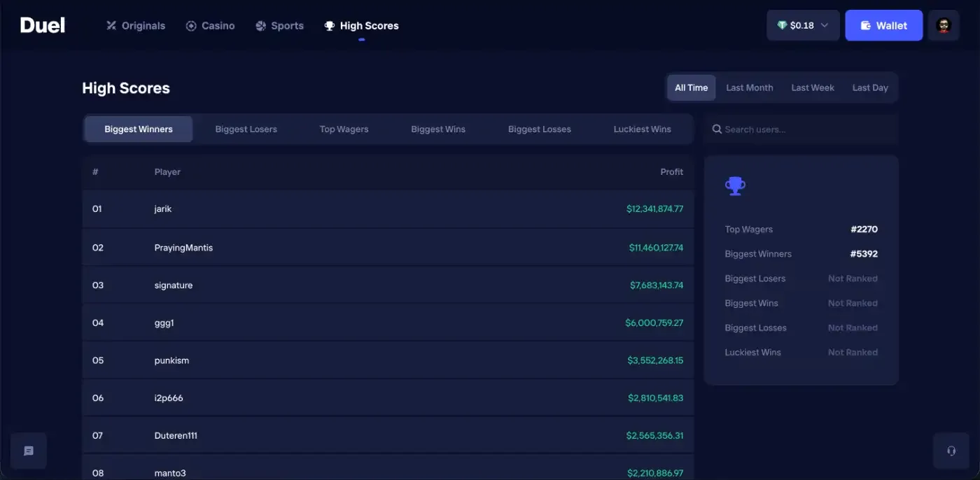Click player Duteren111 in row 07
980x480 pixels.
point(176,435)
